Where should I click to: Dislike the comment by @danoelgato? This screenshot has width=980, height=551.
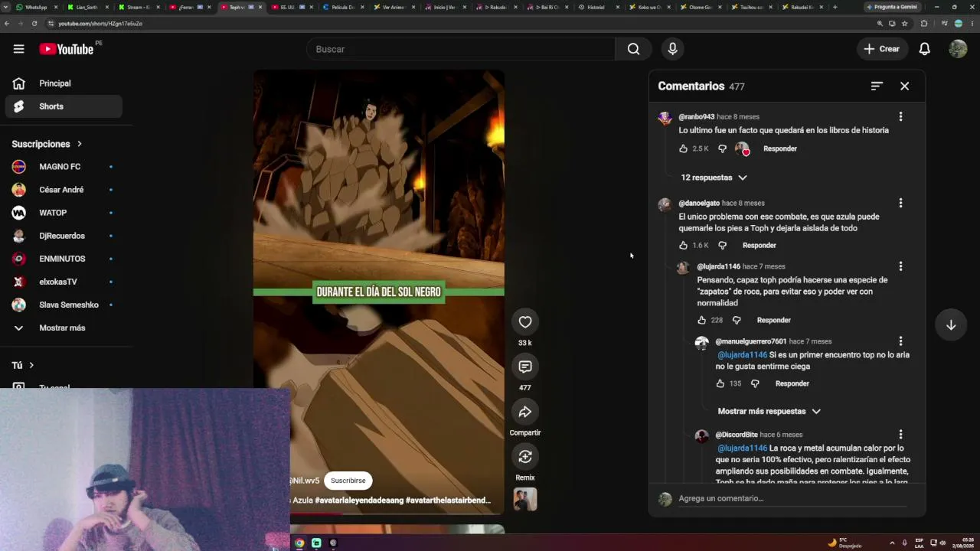[722, 246]
